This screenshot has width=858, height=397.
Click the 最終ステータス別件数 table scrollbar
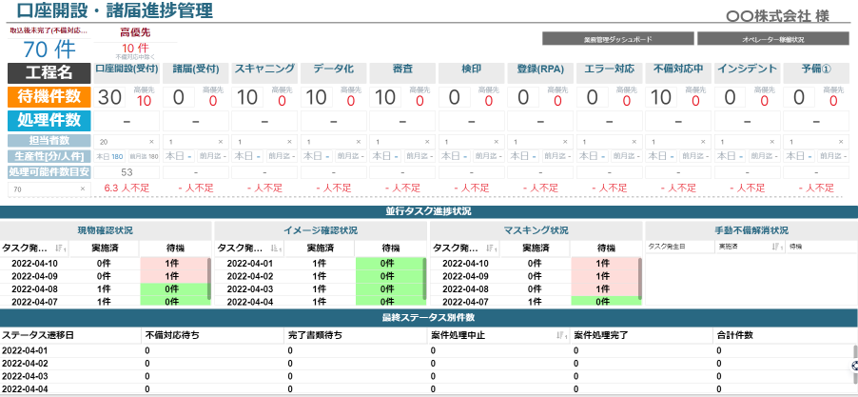[x=855, y=365]
